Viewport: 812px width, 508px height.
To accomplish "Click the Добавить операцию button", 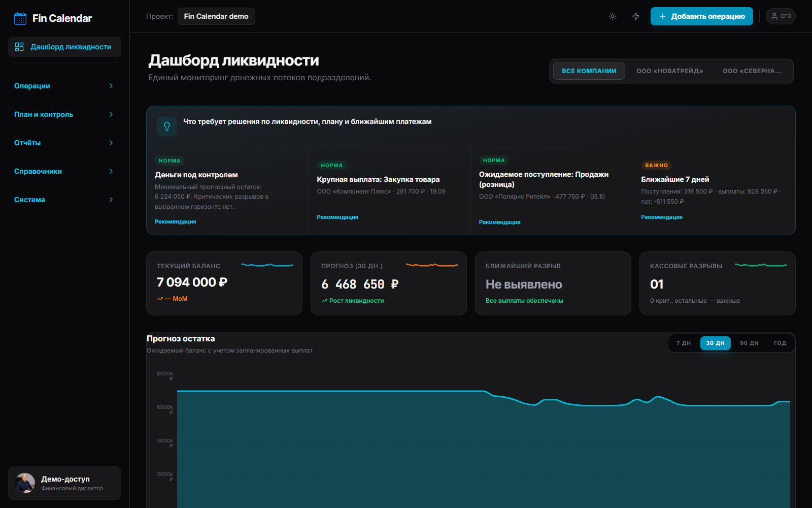I will pyautogui.click(x=702, y=16).
